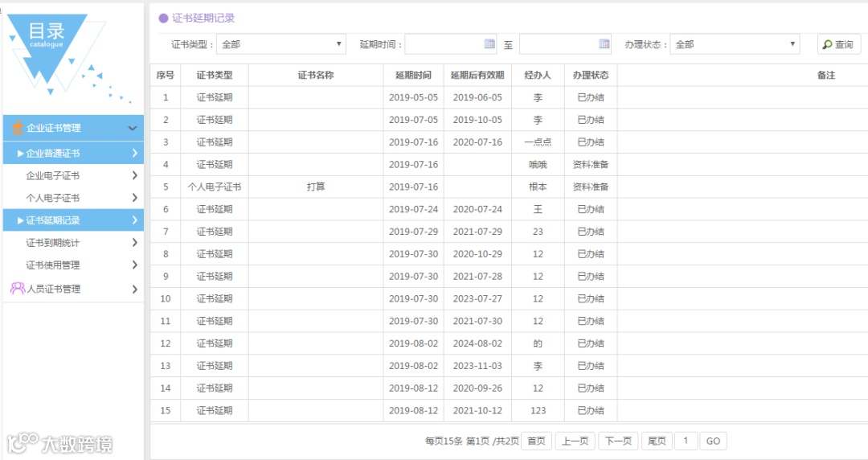Click validity date 2023-07-27 in row 10
Image resolution: width=868 pixels, height=460 pixels.
tap(477, 298)
